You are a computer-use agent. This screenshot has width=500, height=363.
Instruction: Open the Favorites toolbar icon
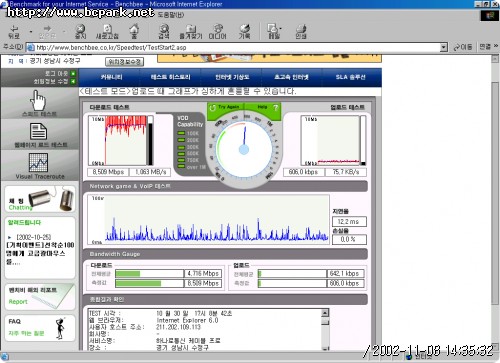tap(191, 32)
